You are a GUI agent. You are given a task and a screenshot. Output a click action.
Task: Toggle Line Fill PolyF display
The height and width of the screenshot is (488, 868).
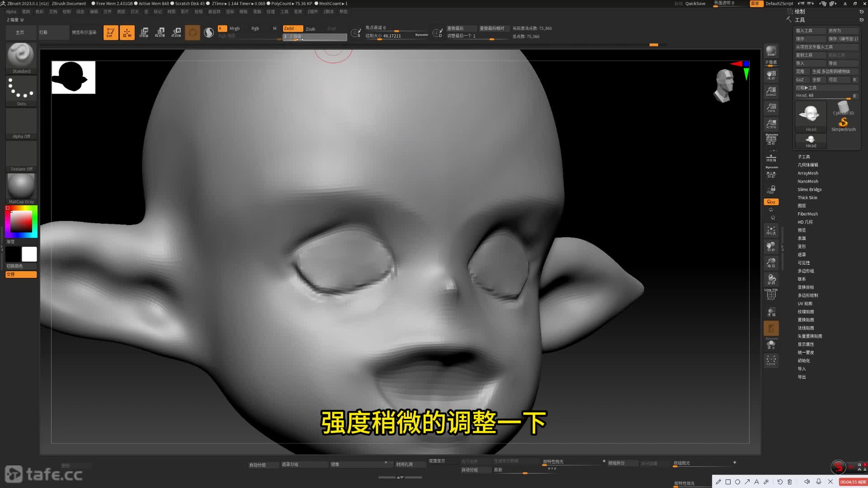point(771,295)
